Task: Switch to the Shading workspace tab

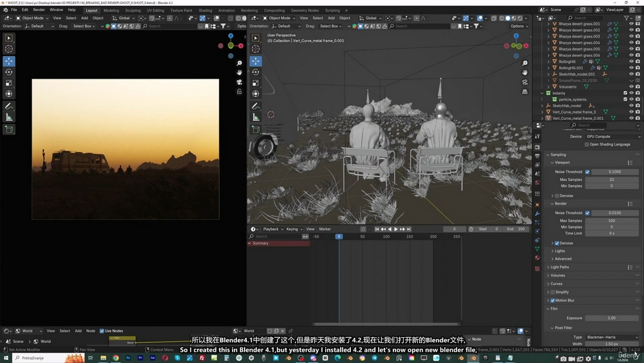Action: point(205,10)
